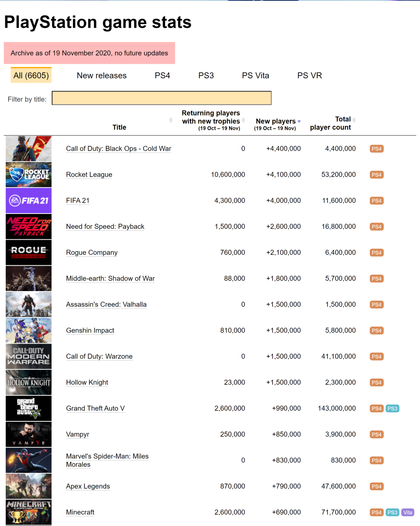Click the PS4 badge for FIFA 21
The width and height of the screenshot is (420, 526).
376,201
